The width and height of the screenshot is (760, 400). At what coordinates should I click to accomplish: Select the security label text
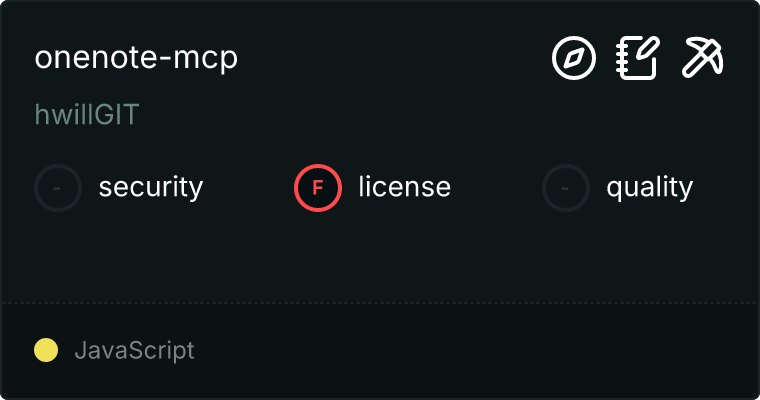(x=151, y=188)
